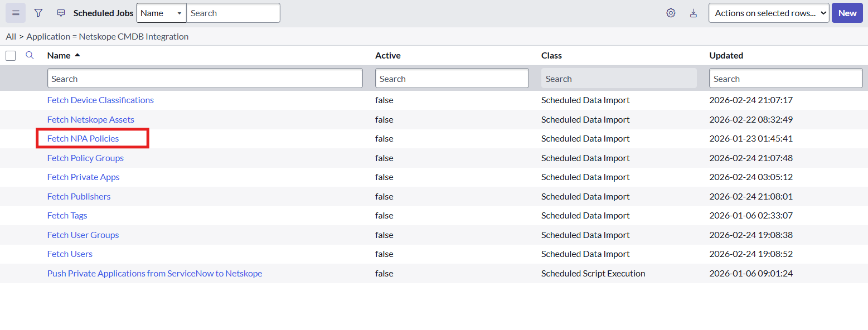Viewport: 868px width, 330px height.
Task: Open the Name search field dropdown
Action: coord(161,13)
